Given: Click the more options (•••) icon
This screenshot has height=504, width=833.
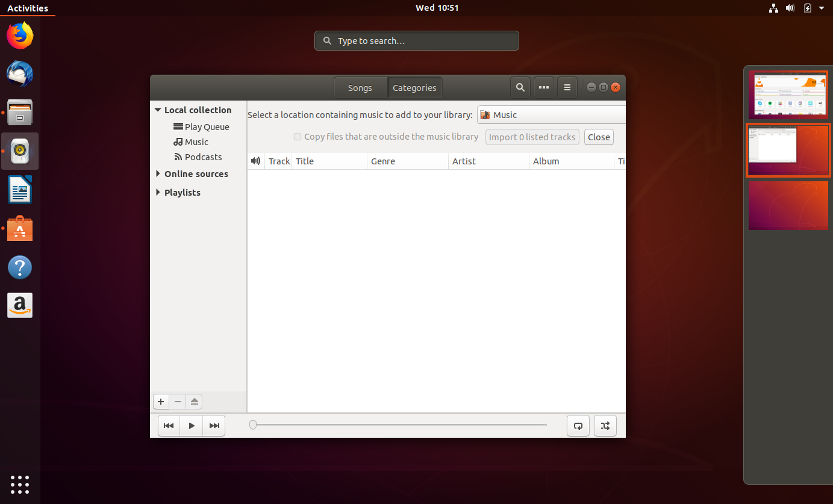Looking at the screenshot, I should (x=543, y=87).
